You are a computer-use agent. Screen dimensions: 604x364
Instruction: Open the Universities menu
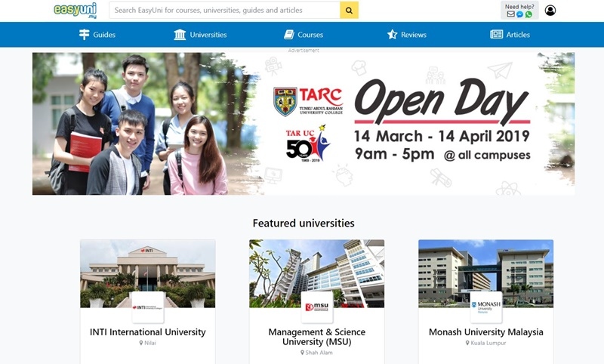200,35
